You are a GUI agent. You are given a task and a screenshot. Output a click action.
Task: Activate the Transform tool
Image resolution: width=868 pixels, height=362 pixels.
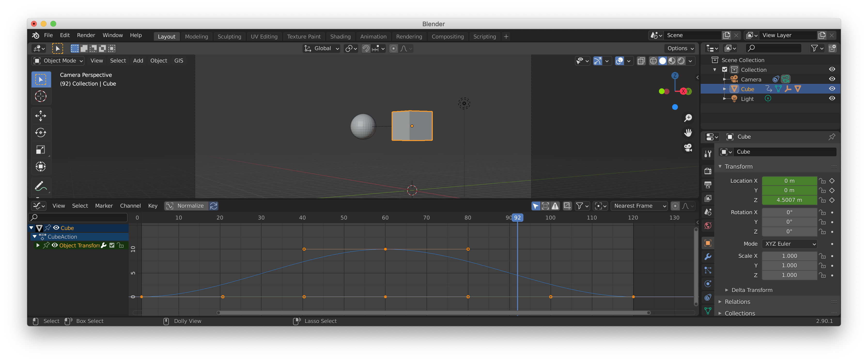[41, 166]
